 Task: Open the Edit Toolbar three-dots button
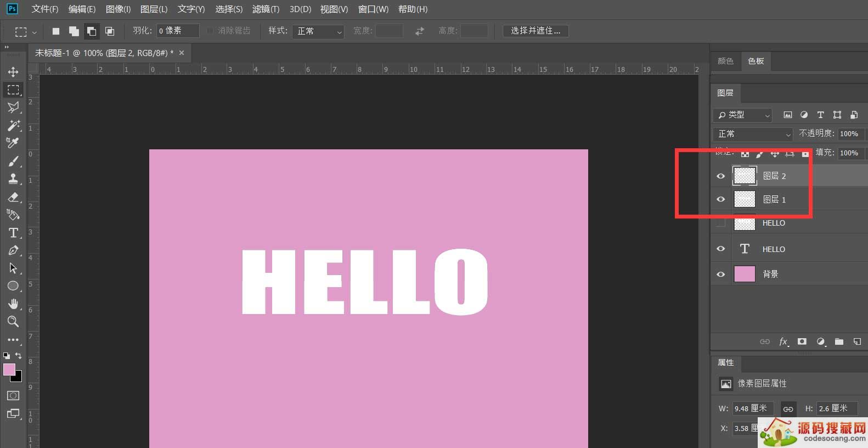(13, 339)
